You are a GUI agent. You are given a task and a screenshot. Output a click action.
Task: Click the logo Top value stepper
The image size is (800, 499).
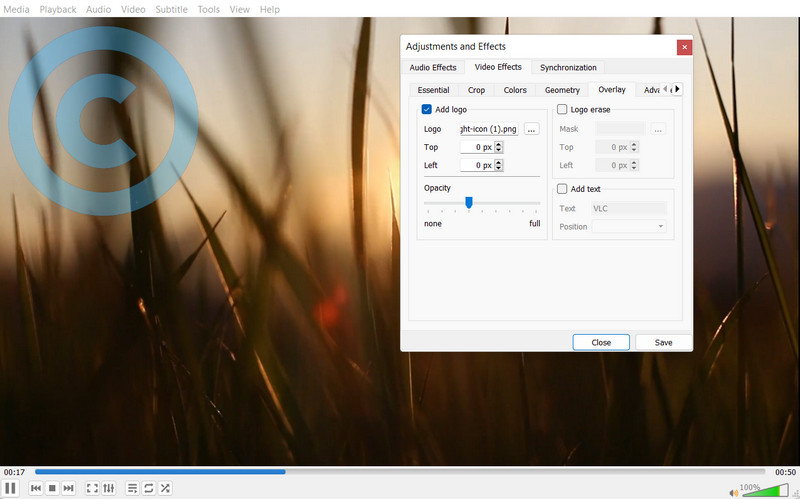coord(499,147)
